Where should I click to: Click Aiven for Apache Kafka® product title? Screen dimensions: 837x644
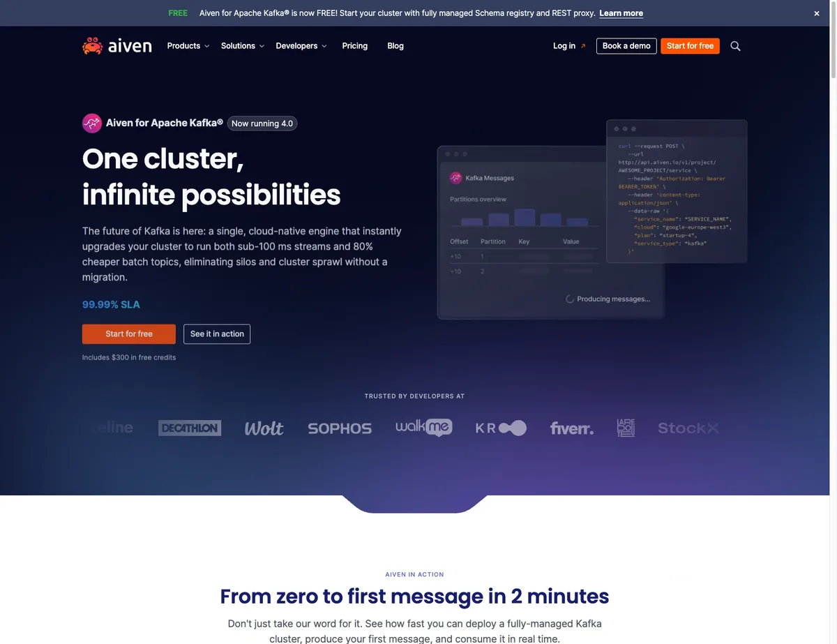click(x=165, y=123)
